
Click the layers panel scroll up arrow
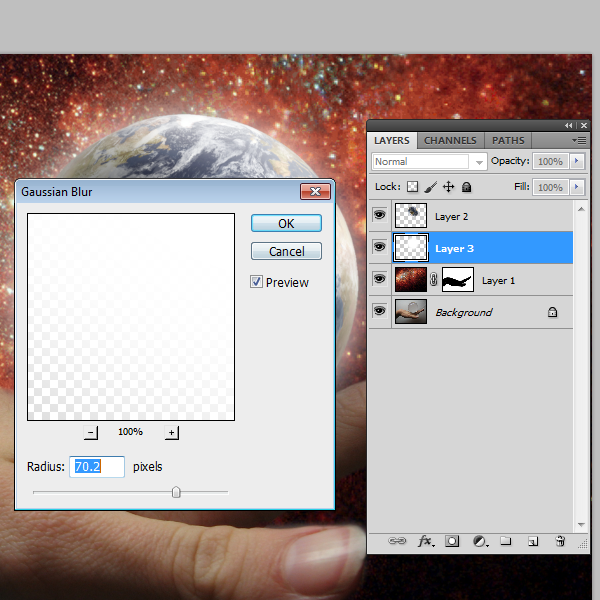click(x=581, y=209)
